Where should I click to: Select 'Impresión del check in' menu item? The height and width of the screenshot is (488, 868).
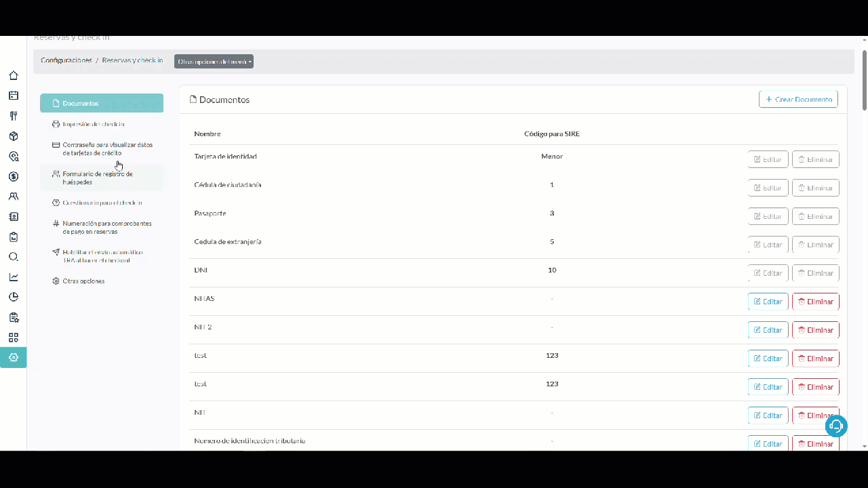(x=93, y=124)
